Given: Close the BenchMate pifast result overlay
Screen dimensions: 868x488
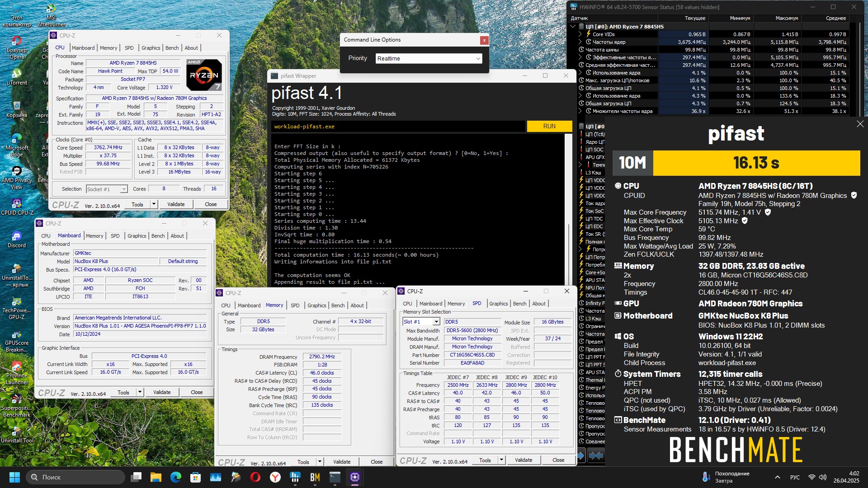Looking at the screenshot, I should 860,124.
